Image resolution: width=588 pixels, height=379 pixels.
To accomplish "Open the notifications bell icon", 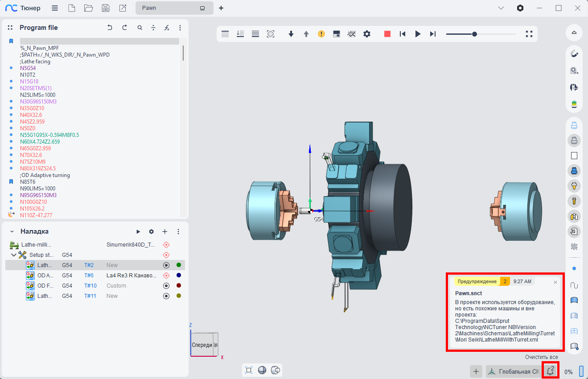I will click(x=551, y=371).
